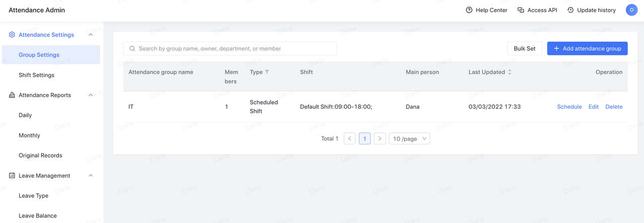The height and width of the screenshot is (223, 644).
Task: Collapse the Attendance Settings section
Action: click(91, 35)
